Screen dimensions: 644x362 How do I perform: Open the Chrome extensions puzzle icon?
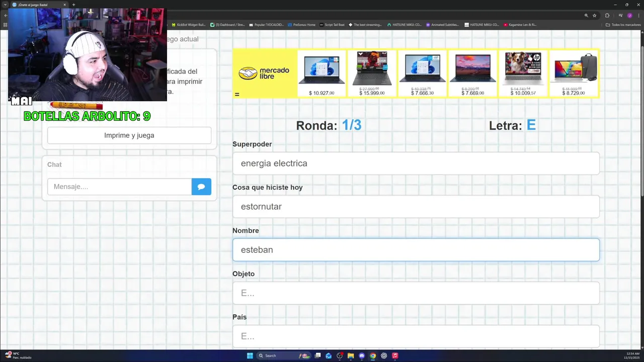pyautogui.click(x=607, y=16)
